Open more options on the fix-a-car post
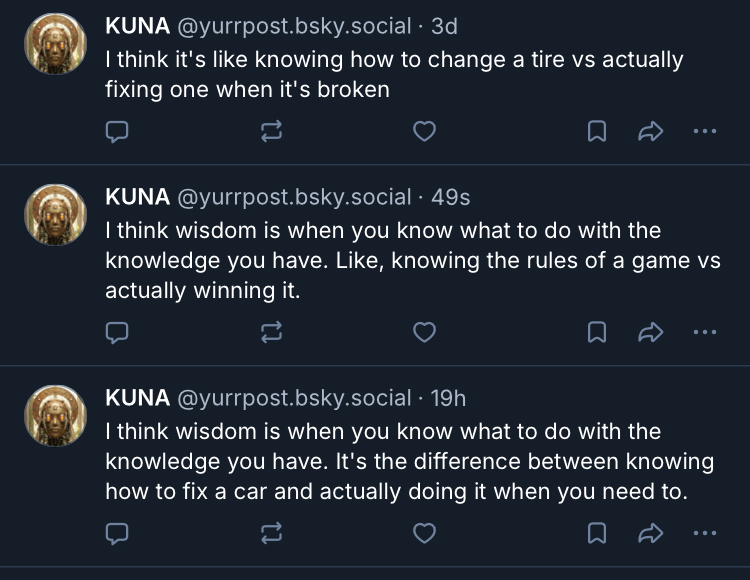 coord(704,533)
